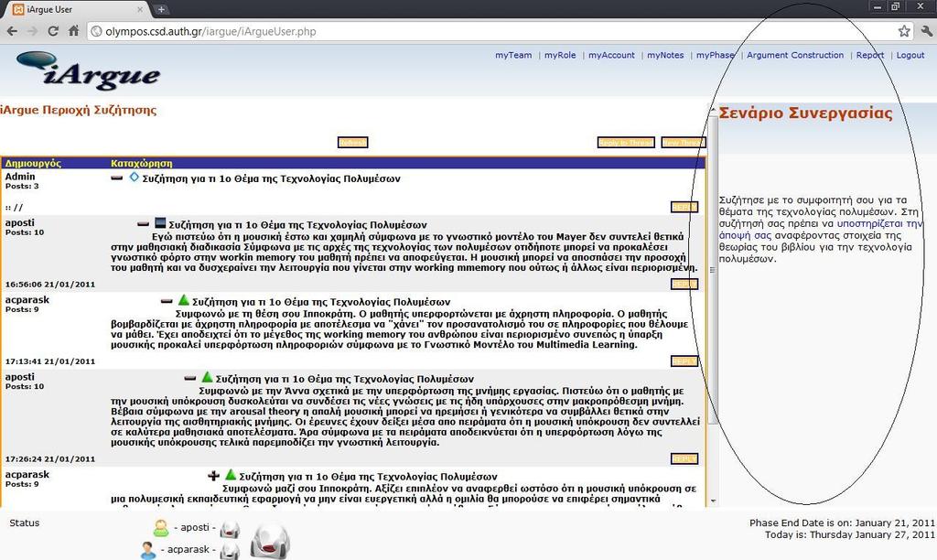937x560 pixels.
Task: Click aposti's green user avatar in Status
Action: [x=161, y=528]
